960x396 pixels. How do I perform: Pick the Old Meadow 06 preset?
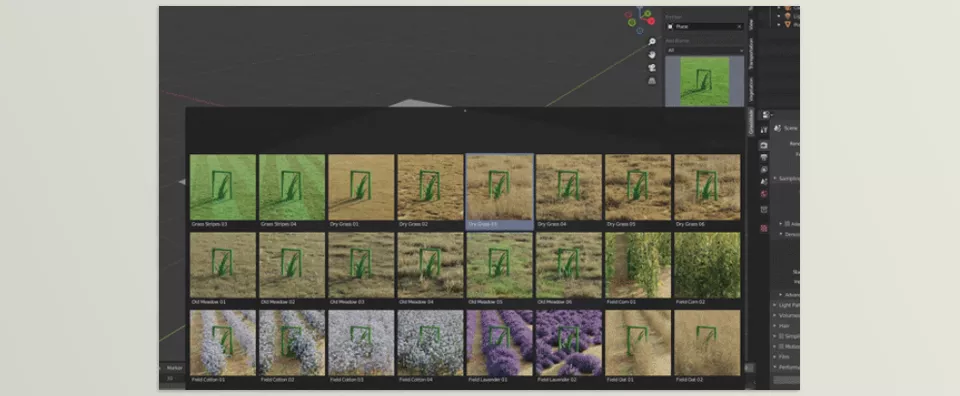(569, 265)
